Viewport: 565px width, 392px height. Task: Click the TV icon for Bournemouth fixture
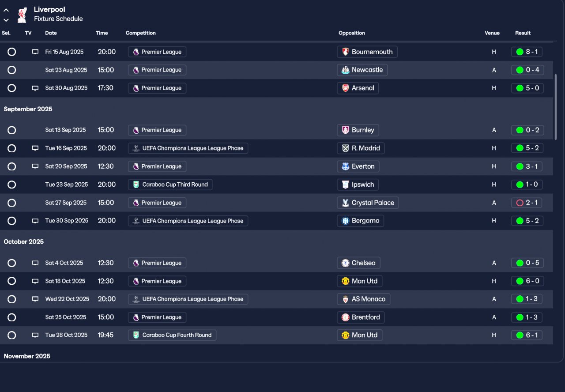[x=35, y=52]
